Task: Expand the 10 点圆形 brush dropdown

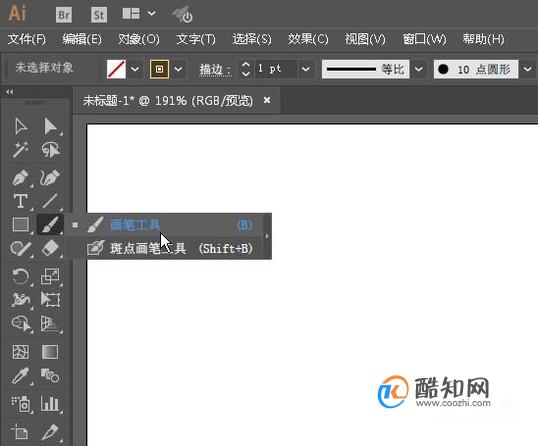Action: [527, 69]
